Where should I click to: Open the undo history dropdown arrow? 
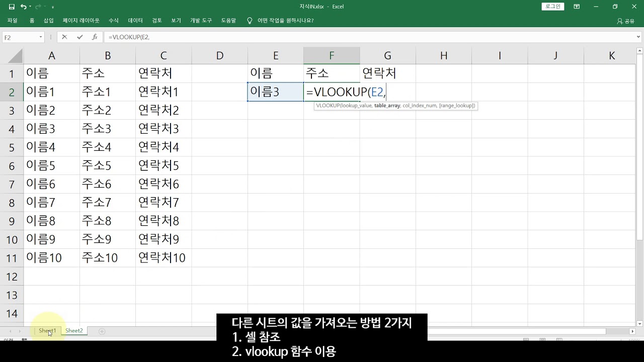[x=30, y=7]
